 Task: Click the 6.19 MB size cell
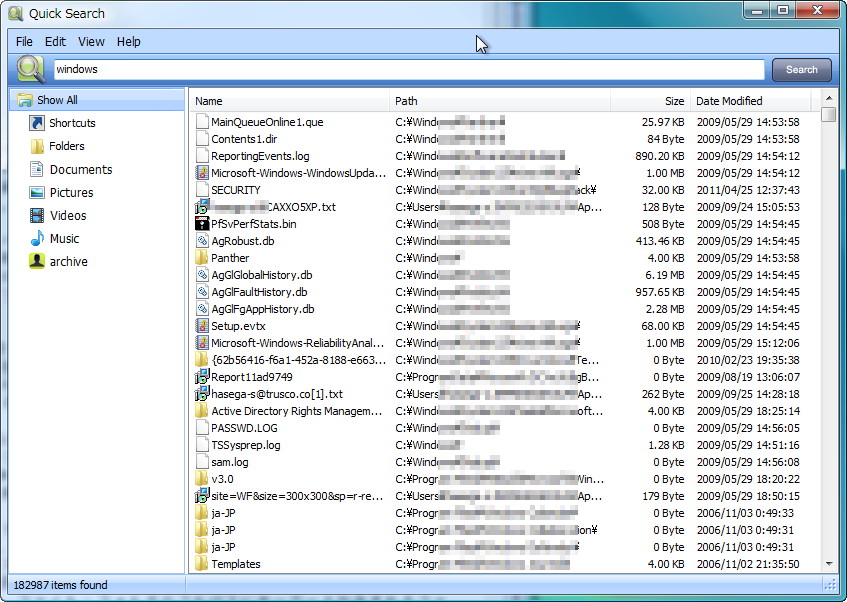664,275
